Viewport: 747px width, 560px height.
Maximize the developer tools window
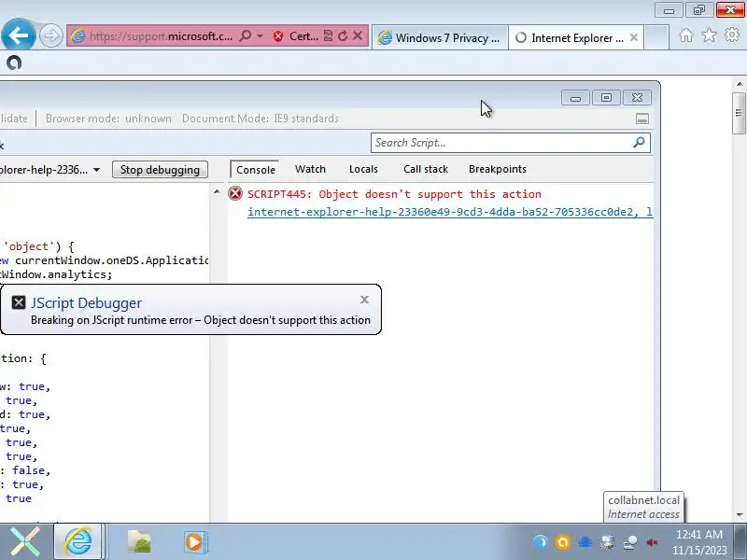pyautogui.click(x=606, y=98)
